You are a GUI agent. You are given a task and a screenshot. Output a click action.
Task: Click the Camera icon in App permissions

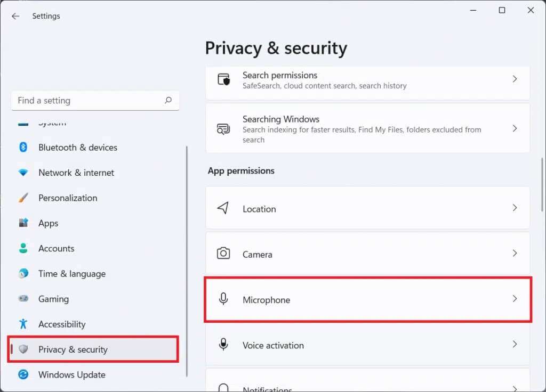click(x=223, y=254)
